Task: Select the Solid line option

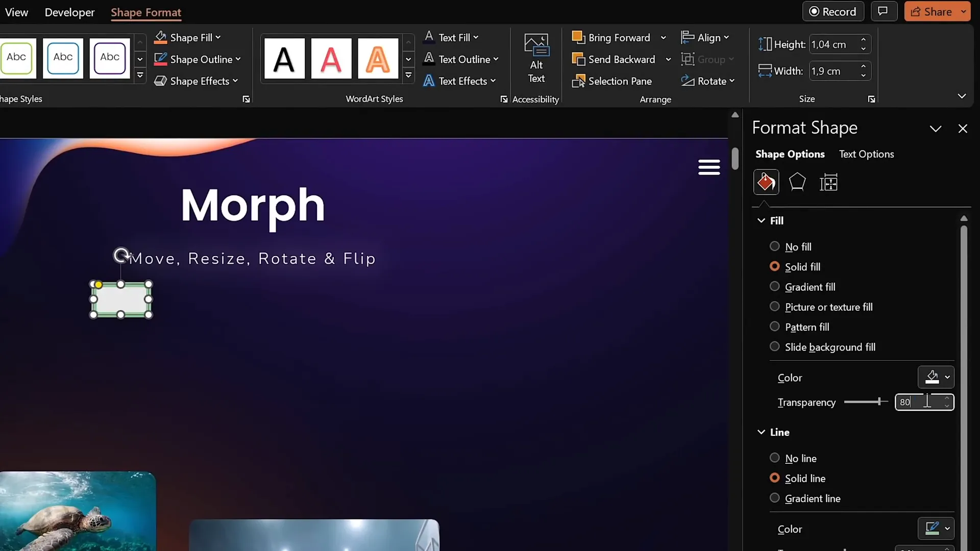Action: tap(797, 478)
